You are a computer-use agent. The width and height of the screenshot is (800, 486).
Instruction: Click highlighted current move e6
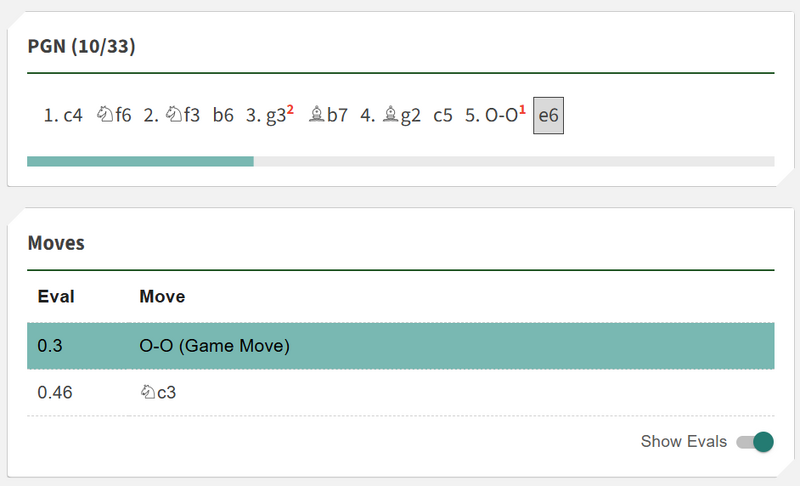[549, 116]
